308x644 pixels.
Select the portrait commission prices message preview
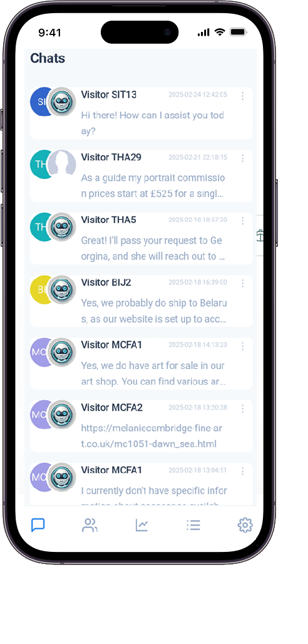point(153,185)
